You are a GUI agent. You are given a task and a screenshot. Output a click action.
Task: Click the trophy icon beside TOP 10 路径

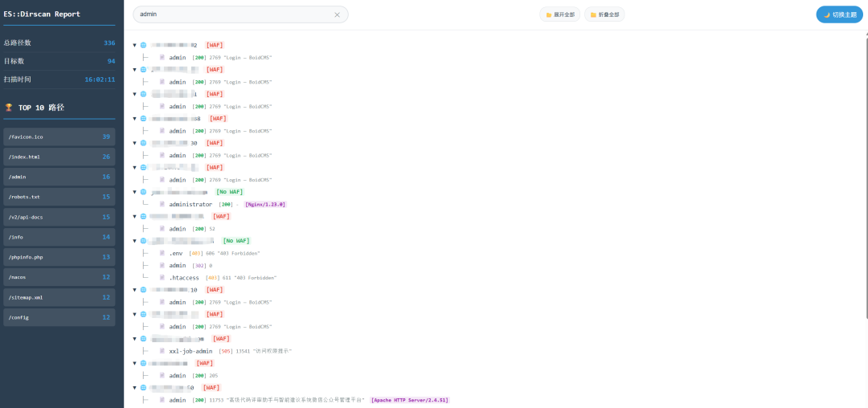click(x=8, y=108)
